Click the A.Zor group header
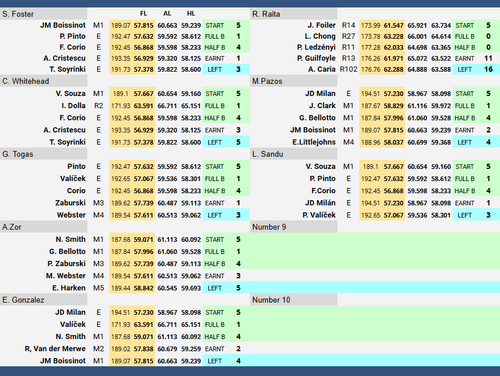 43,227
